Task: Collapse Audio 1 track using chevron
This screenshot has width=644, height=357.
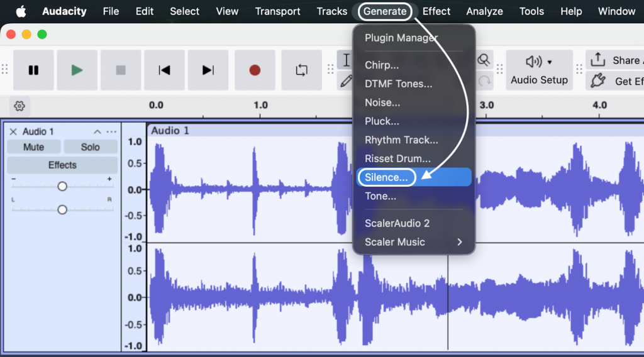Action: click(x=97, y=131)
